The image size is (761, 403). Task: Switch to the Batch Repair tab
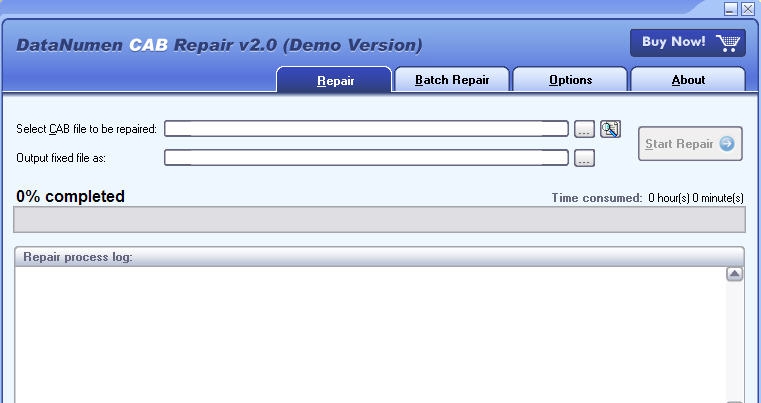(x=452, y=80)
